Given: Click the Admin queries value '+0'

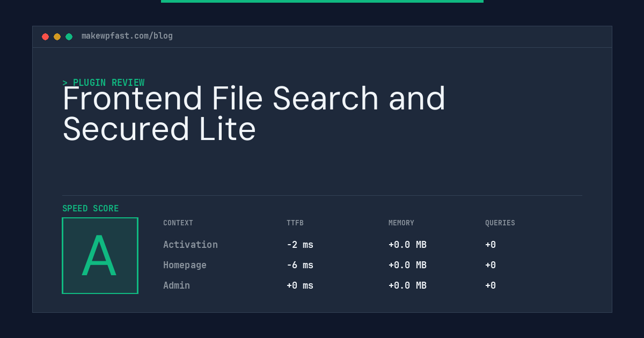Looking at the screenshot, I should (x=491, y=285).
